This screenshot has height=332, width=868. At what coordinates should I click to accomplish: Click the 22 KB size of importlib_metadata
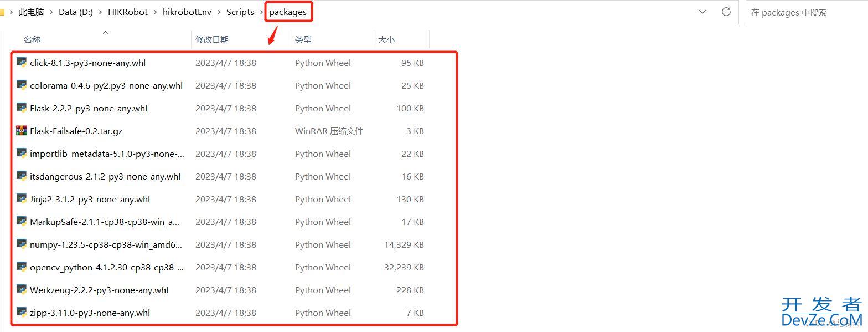click(x=412, y=154)
